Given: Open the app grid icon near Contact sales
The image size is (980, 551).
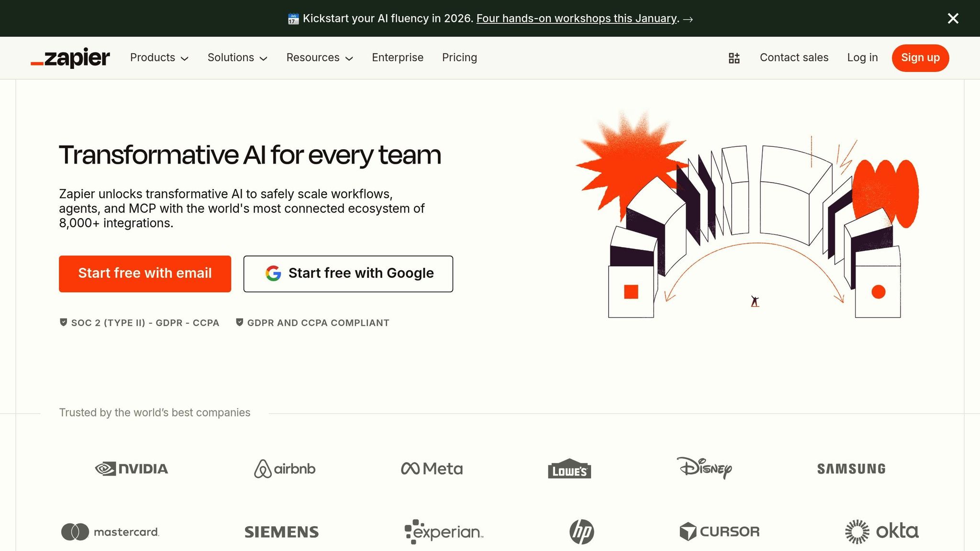Looking at the screenshot, I should [734, 57].
